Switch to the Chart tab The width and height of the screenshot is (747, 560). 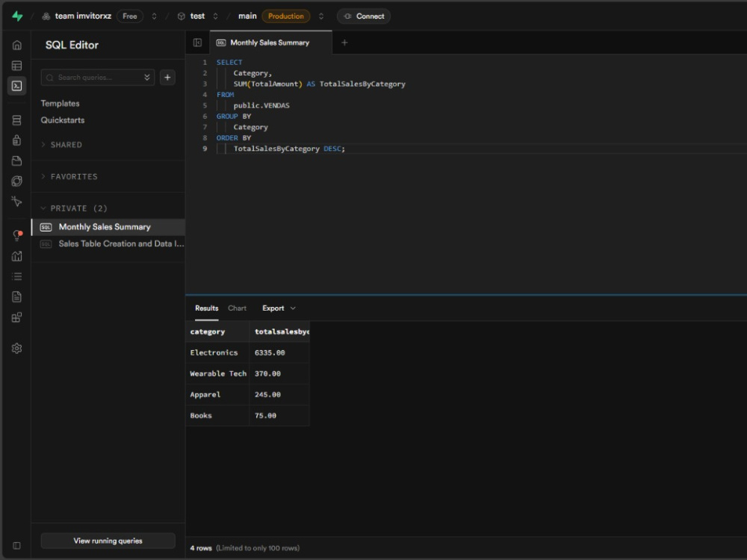click(237, 308)
